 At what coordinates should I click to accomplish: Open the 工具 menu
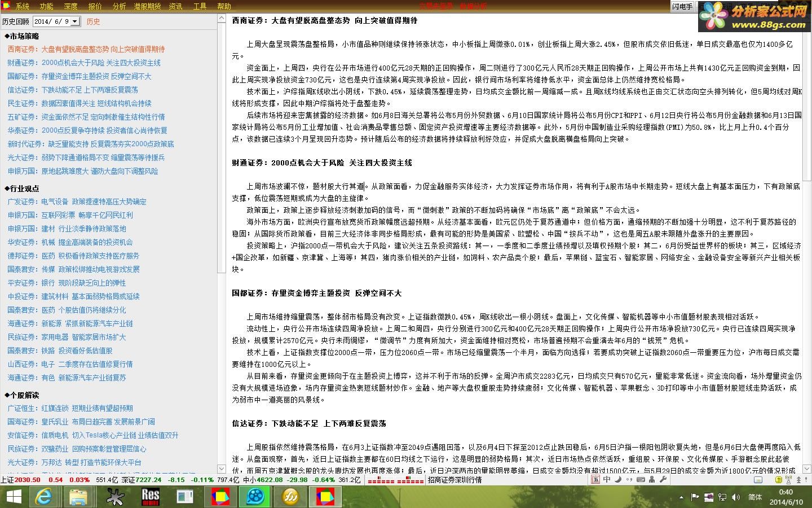click(200, 6)
